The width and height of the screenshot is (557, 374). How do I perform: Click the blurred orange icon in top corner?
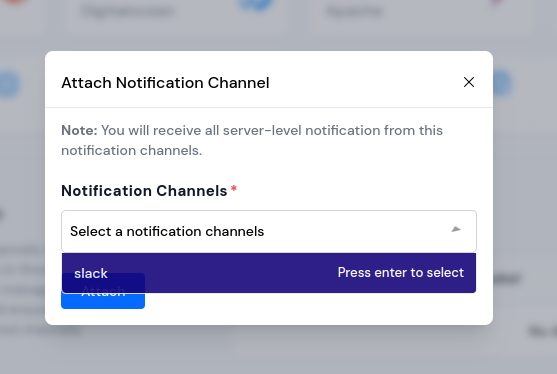[x=14, y=2]
